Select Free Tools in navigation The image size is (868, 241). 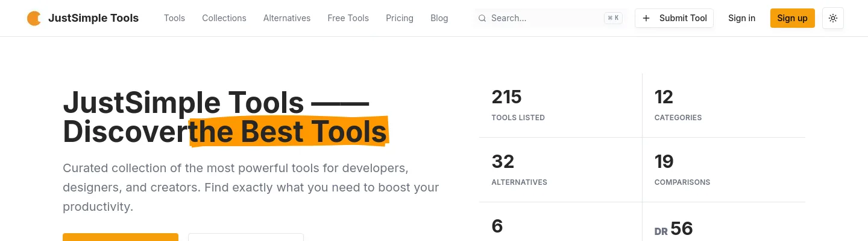coord(348,18)
